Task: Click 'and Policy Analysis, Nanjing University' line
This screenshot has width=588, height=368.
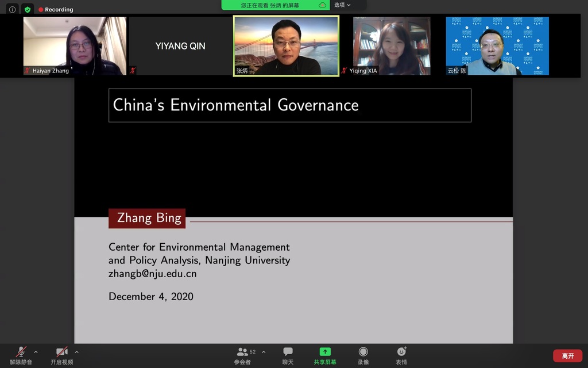Action: coord(199,260)
